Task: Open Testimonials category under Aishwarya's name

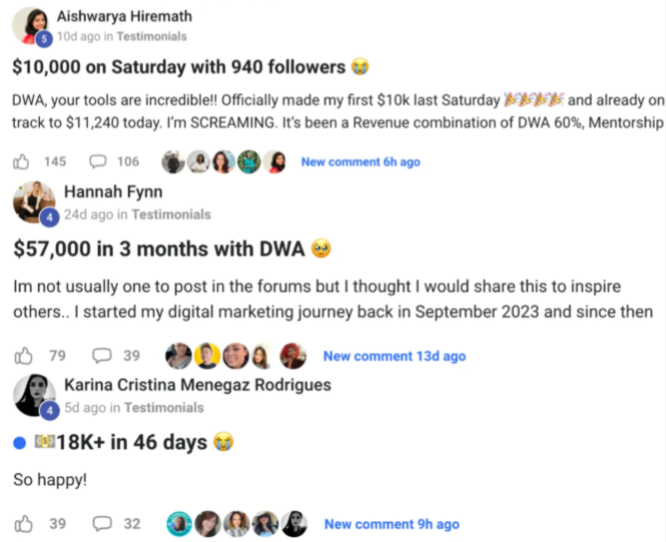Action: pyautogui.click(x=151, y=36)
